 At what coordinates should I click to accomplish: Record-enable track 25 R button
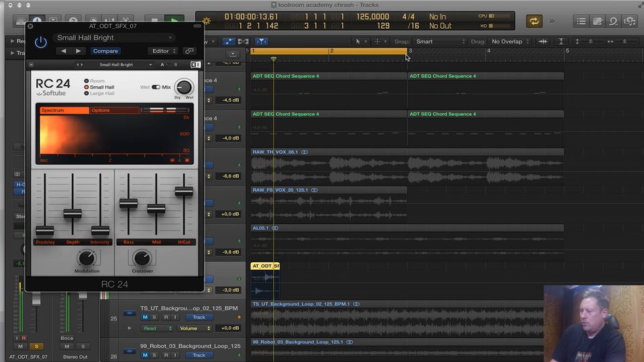(166, 317)
